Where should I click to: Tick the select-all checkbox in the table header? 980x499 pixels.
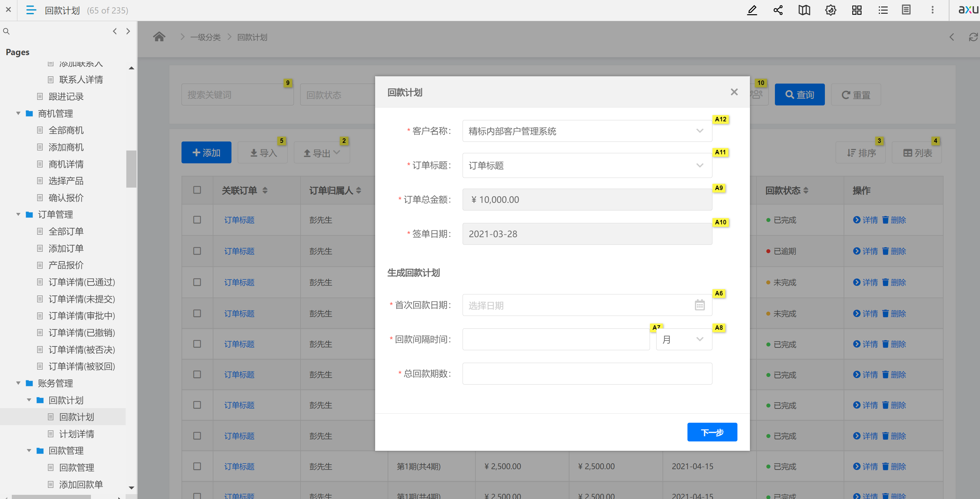(197, 190)
